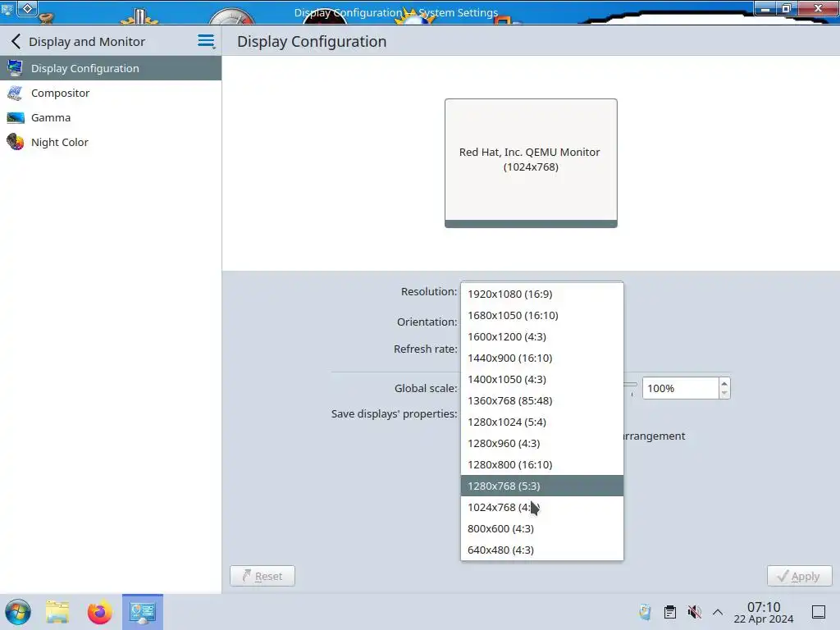Choose 1400x1050 (4:3) resolution
This screenshot has height=630, width=840.
(541, 379)
